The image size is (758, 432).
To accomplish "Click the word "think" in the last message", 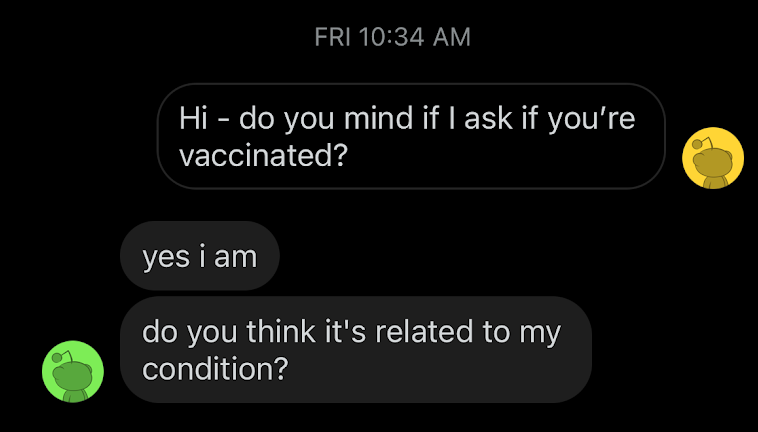I will pos(281,331).
